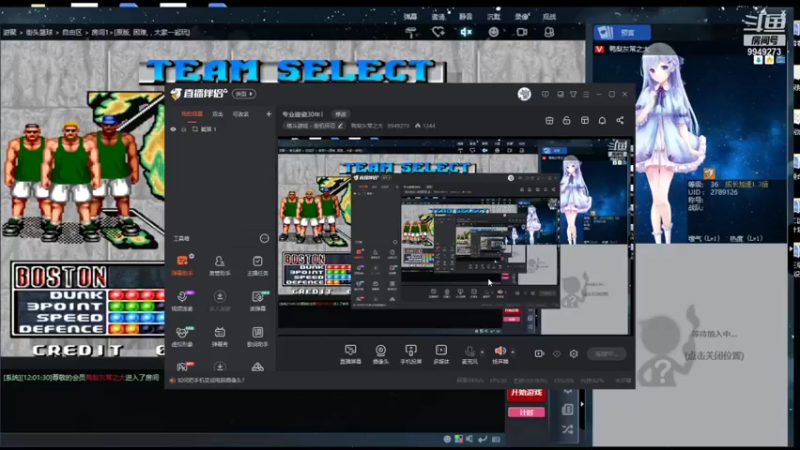Screen dimensions: 800x450
Task: Open the 歌词助手 tool
Action: pyautogui.click(x=257, y=337)
